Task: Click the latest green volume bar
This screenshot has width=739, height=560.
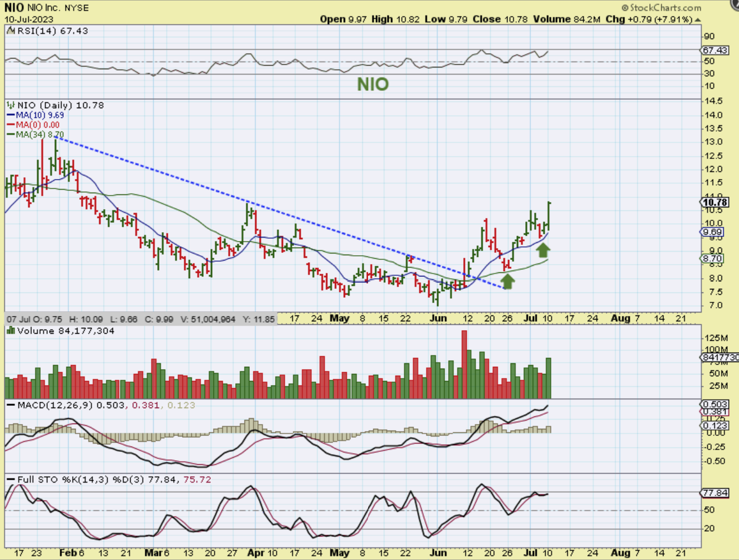Action: pyautogui.click(x=548, y=378)
